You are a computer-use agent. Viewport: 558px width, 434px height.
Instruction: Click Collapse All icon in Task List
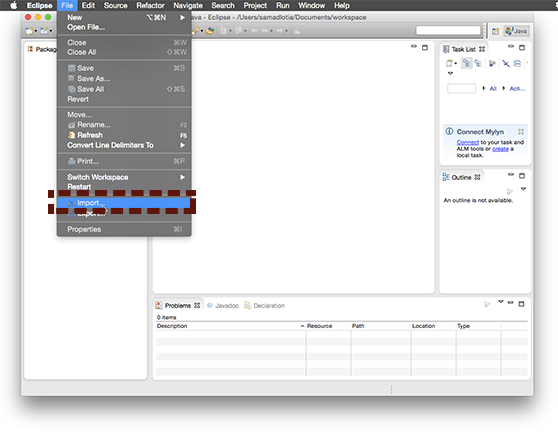coord(517,64)
